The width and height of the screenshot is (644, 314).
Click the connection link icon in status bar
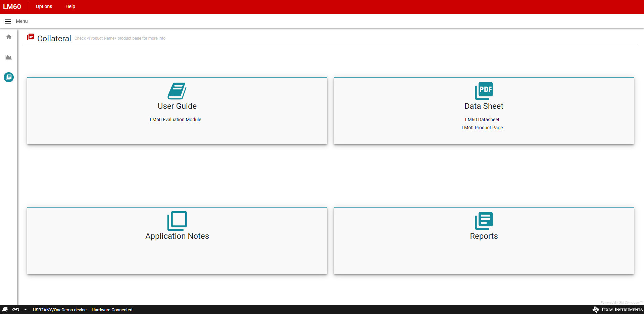tap(16, 310)
